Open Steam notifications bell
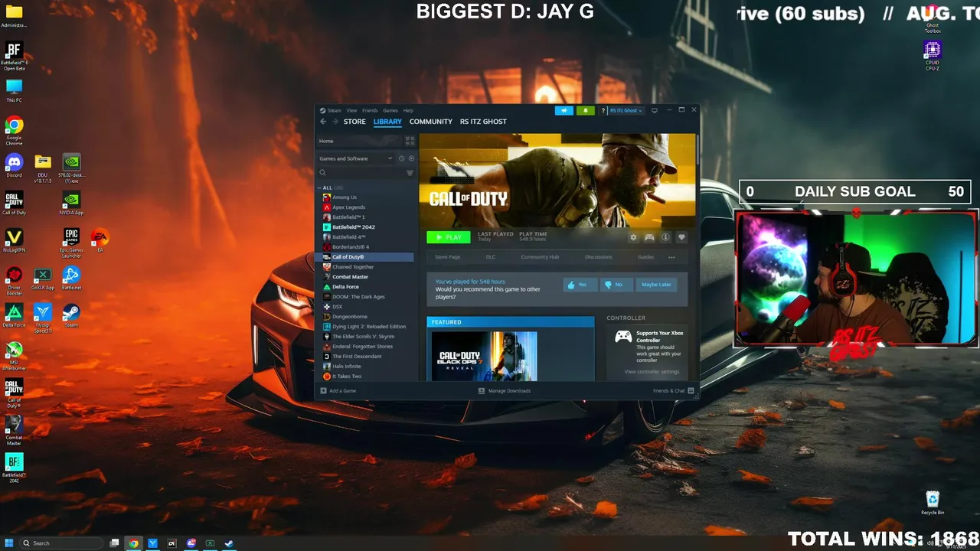Screen dimensions: 980x551 (x=586, y=110)
